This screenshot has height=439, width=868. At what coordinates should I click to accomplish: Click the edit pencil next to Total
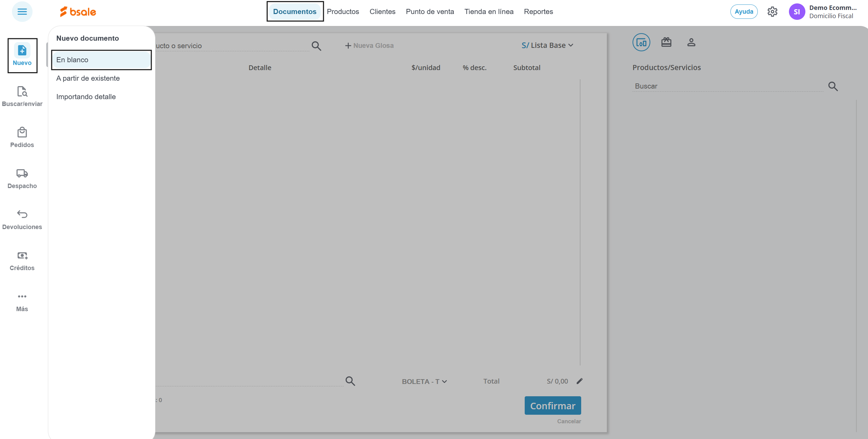(x=579, y=381)
